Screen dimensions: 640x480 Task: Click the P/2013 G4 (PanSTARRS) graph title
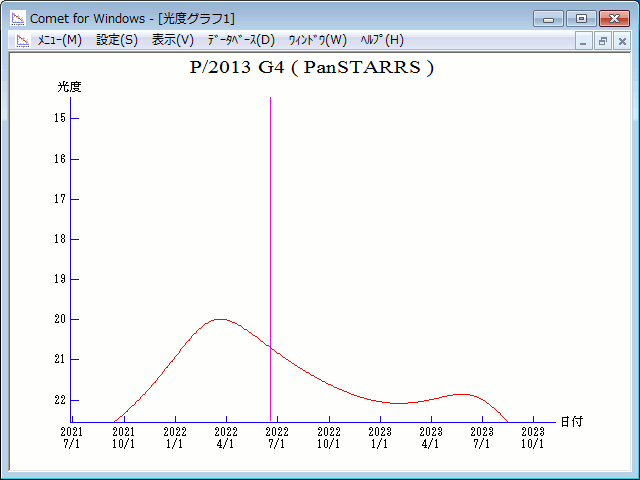[x=311, y=68]
